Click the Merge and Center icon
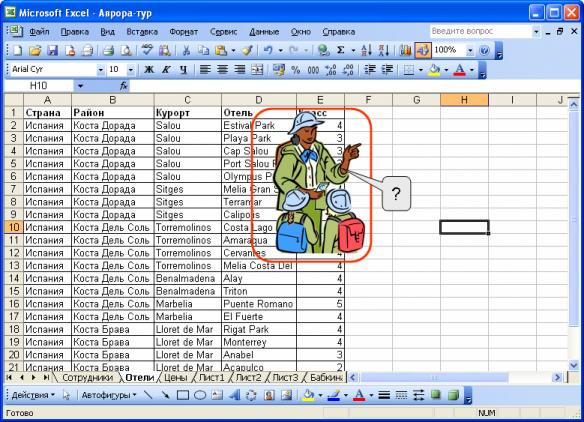The width and height of the screenshot is (584, 422). click(x=257, y=70)
